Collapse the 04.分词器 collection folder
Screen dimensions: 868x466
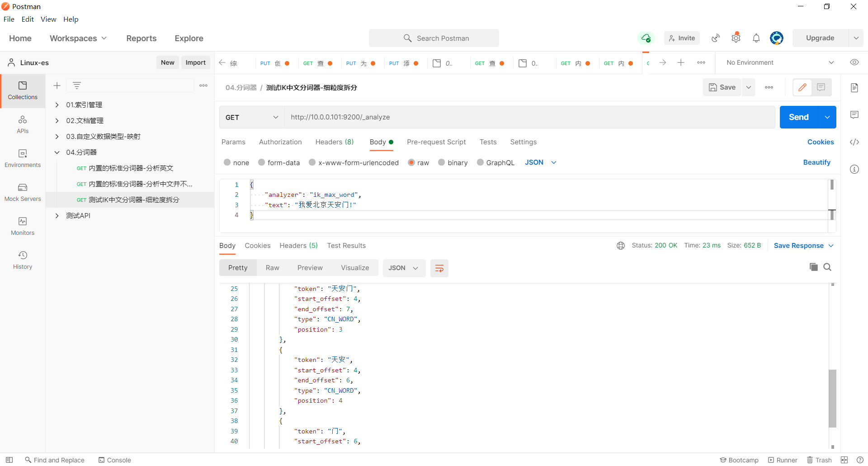pos(57,152)
